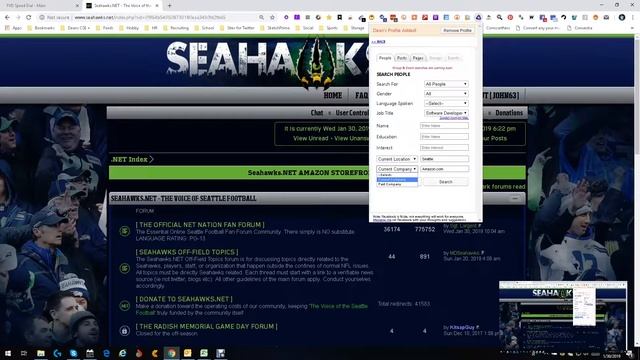This screenshot has height=360, width=640.
Task: Click the View Unread link
Action: tap(311, 138)
